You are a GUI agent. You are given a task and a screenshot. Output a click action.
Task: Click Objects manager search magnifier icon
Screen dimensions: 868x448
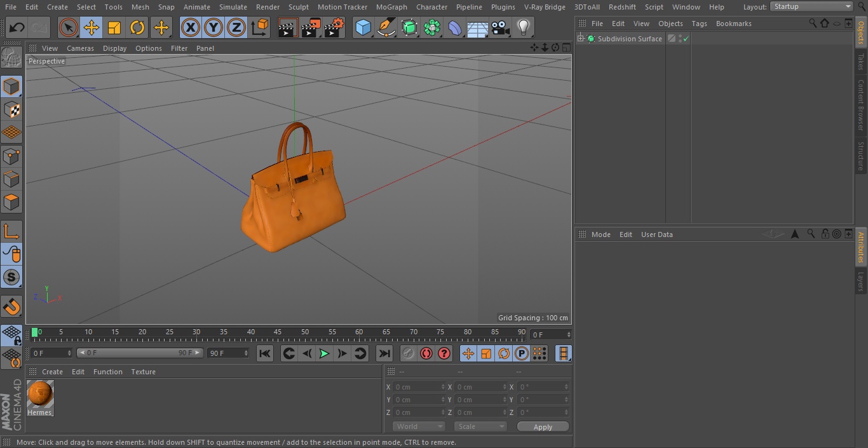coord(813,23)
